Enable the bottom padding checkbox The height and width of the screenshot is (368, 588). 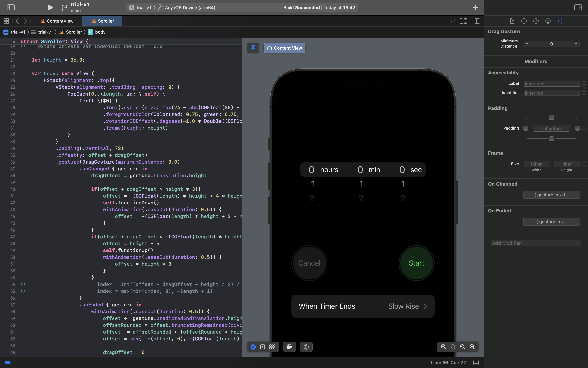pos(551,139)
